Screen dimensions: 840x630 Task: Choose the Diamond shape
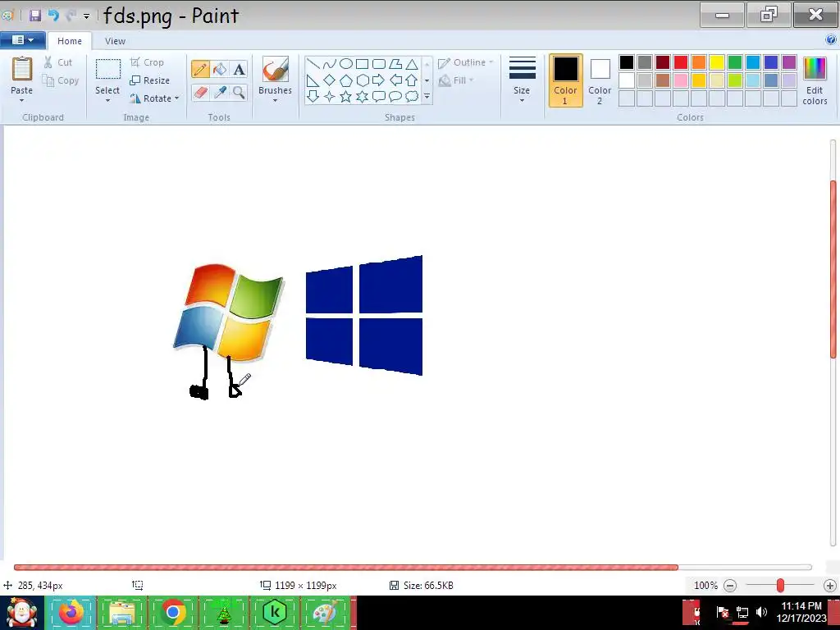330,80
